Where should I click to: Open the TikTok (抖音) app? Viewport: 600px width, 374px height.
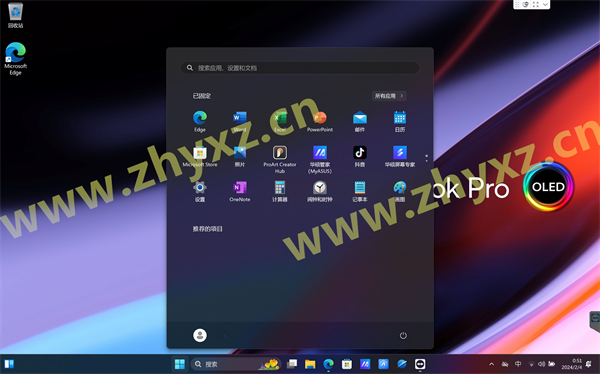point(360,156)
